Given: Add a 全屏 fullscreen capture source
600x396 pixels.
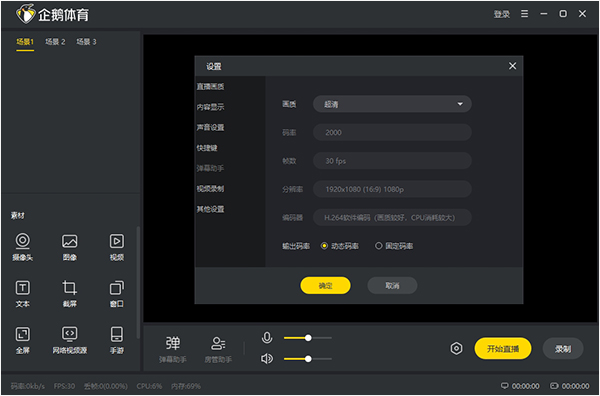Looking at the screenshot, I should point(23,341).
